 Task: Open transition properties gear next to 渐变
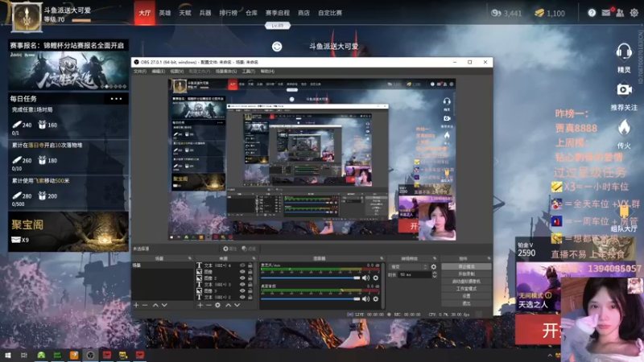433,267
